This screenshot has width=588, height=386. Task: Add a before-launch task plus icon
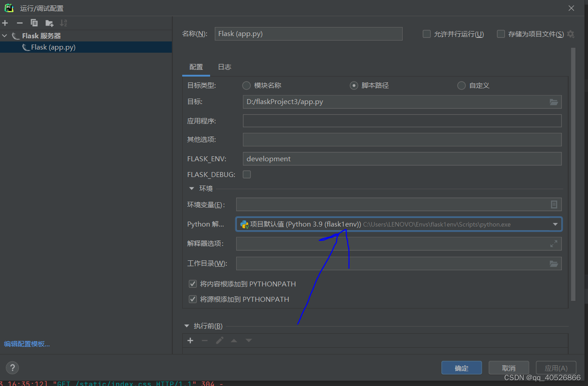(190, 341)
